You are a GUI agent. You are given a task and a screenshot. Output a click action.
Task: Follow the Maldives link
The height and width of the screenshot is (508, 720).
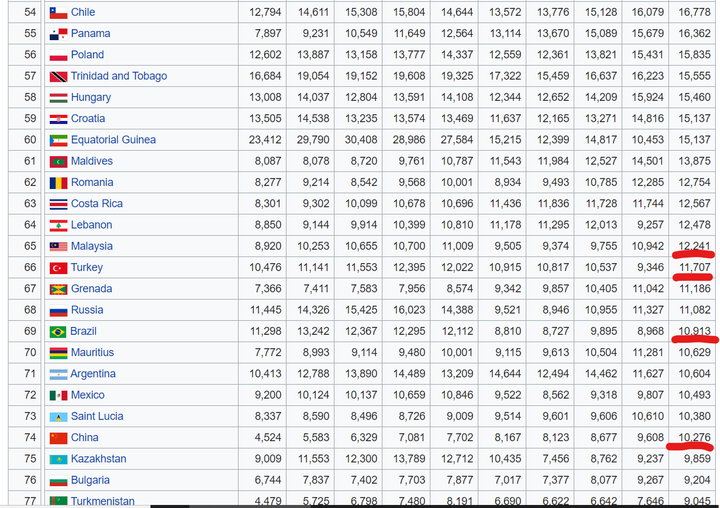click(92, 161)
